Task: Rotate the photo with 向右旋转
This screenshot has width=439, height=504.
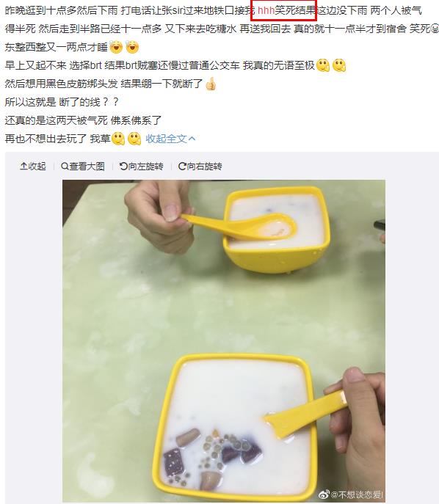Action: tap(200, 167)
